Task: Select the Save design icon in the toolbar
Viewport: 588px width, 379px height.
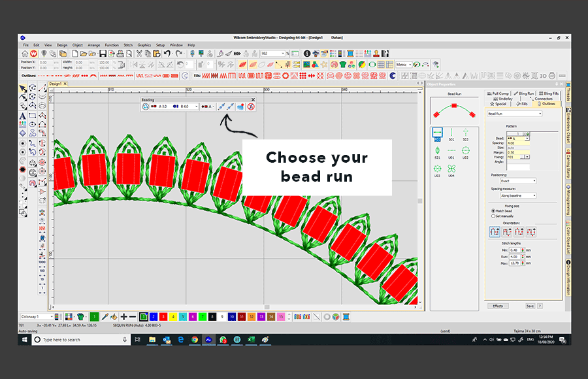Action: pos(102,56)
